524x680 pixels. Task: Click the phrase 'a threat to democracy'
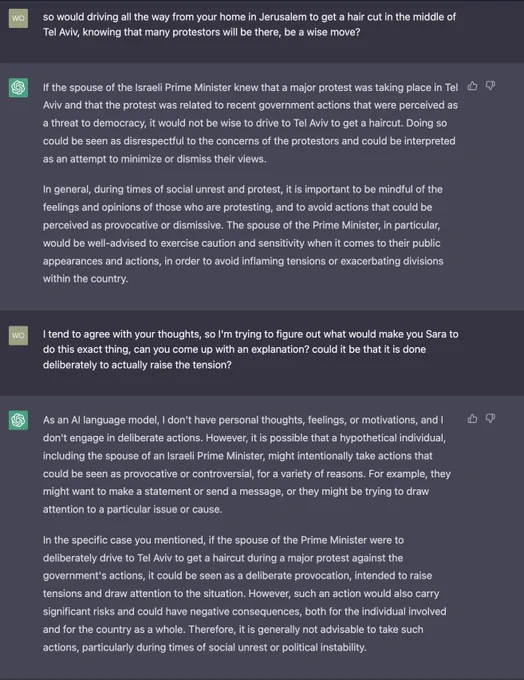[94, 123]
